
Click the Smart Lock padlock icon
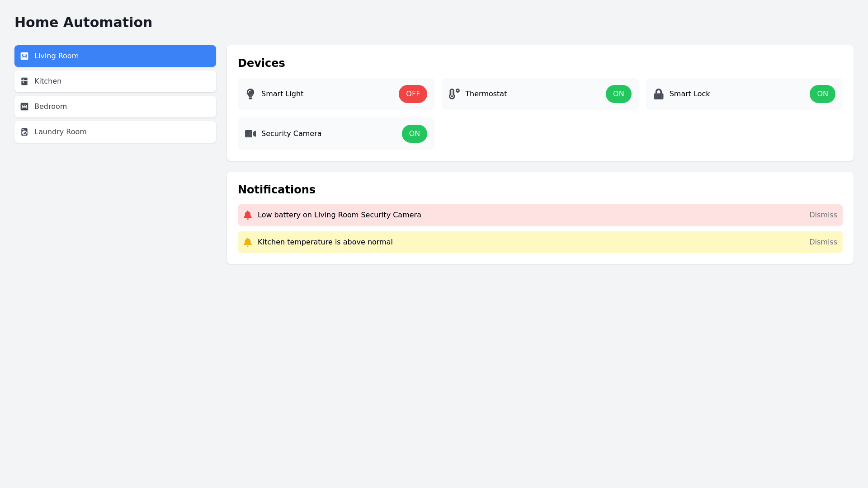(659, 94)
